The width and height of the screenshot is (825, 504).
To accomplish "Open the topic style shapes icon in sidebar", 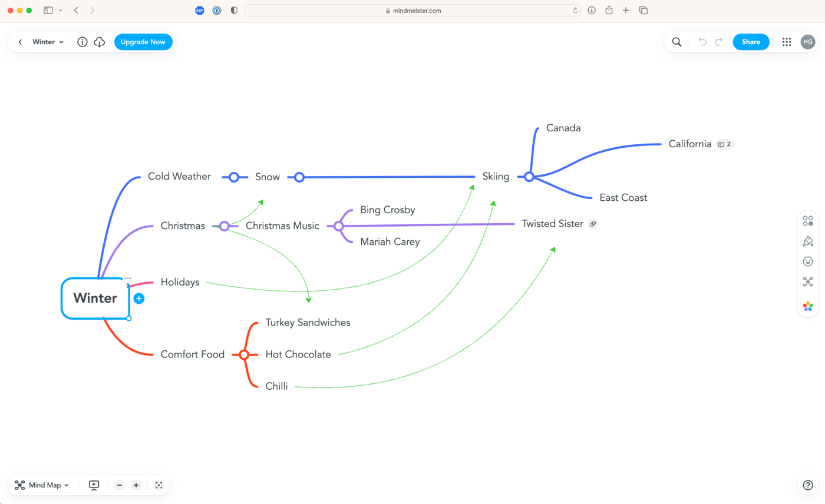I will 808,221.
